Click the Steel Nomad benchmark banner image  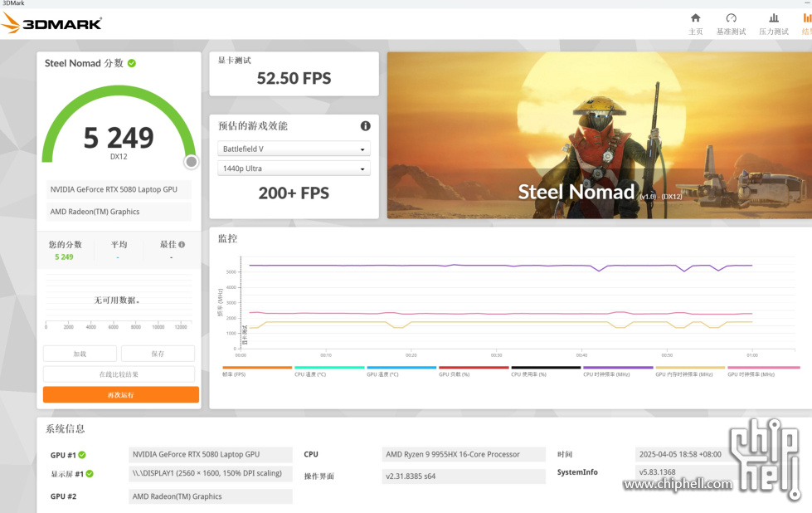click(599, 135)
